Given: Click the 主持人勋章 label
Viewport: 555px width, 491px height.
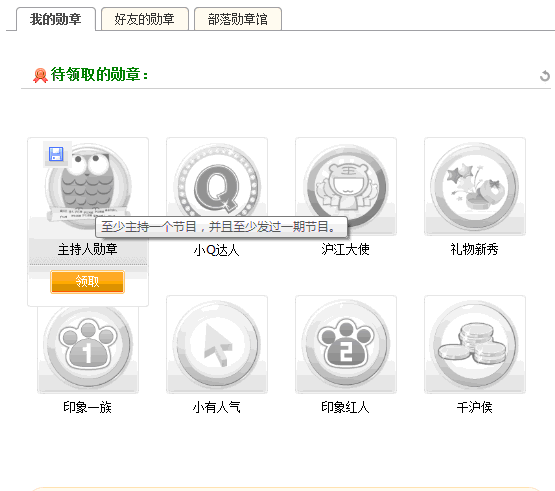Looking at the screenshot, I should tap(88, 249).
